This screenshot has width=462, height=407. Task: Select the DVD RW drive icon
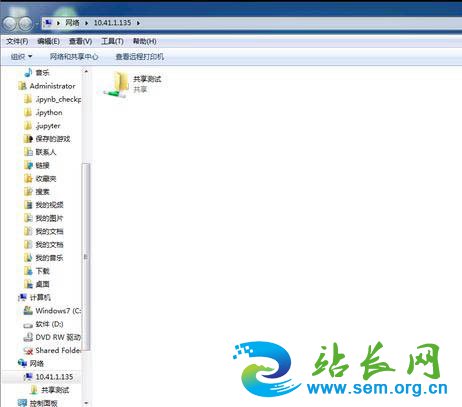click(x=28, y=337)
